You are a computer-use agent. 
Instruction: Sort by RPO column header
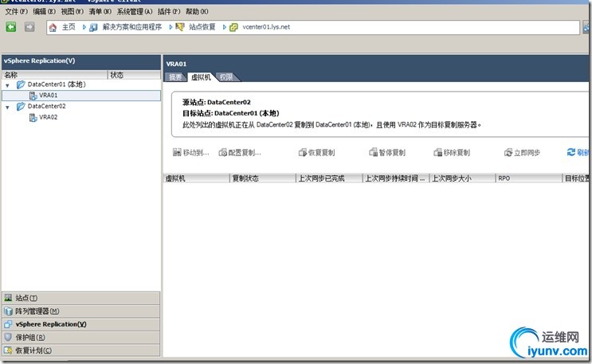[529, 178]
